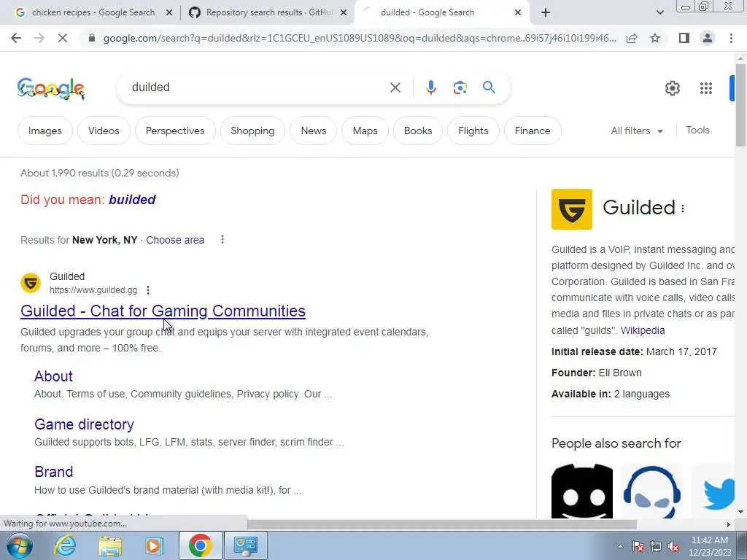Viewport: 747px width, 560px height.
Task: Stop loading the page
Action: click(63, 38)
